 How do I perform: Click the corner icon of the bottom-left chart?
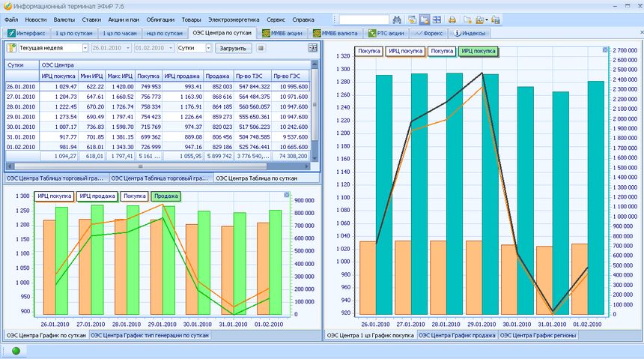coord(288,195)
